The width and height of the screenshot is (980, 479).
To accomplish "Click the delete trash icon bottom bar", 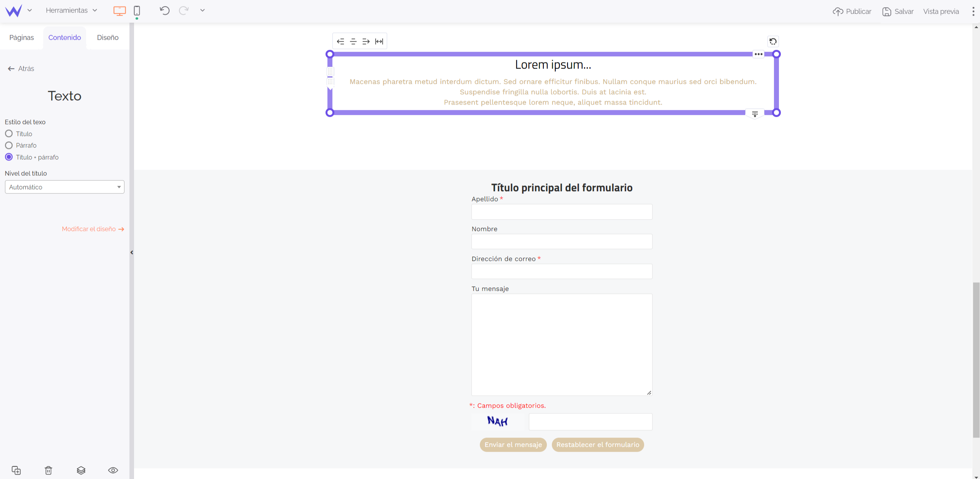I will tap(48, 470).
